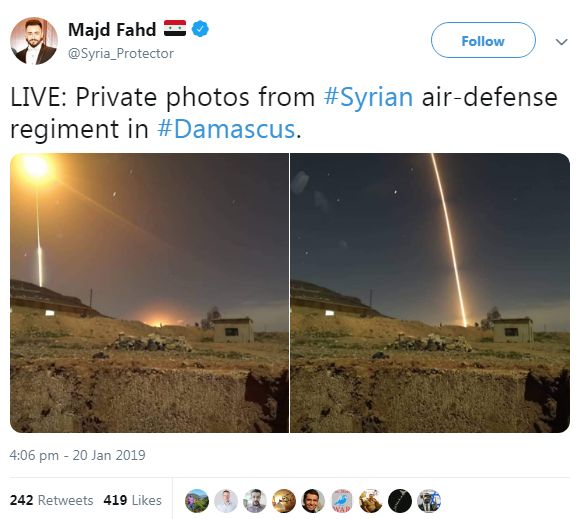
Task: Open the #Damascus hashtag
Action: tap(226, 129)
